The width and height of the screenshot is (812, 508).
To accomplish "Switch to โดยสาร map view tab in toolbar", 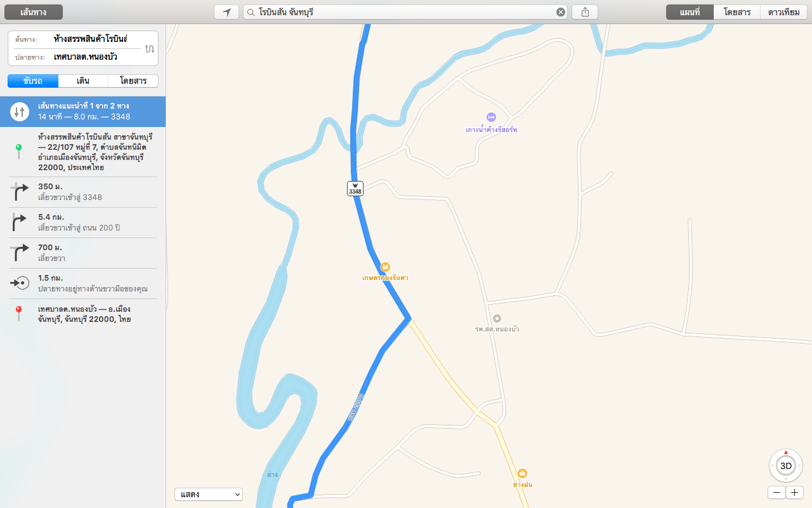I will point(737,12).
